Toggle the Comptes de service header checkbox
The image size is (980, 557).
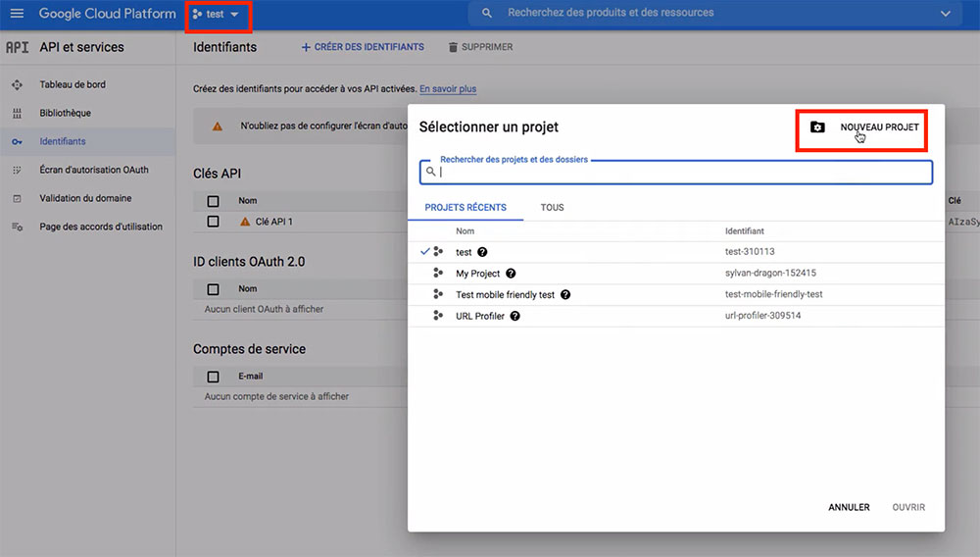(x=213, y=377)
